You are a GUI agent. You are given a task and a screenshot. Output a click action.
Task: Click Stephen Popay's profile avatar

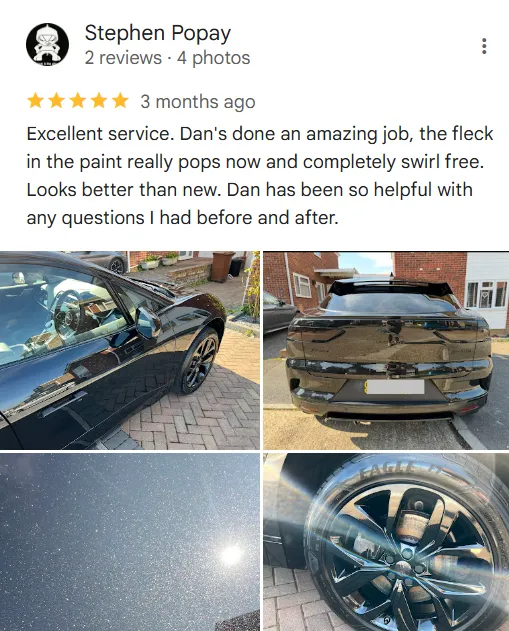(47, 44)
